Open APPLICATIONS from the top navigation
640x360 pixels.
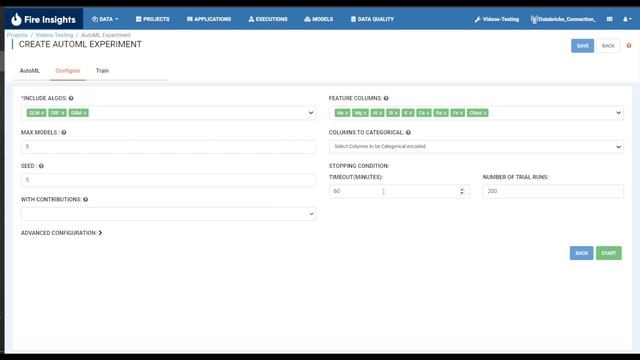tap(209, 19)
